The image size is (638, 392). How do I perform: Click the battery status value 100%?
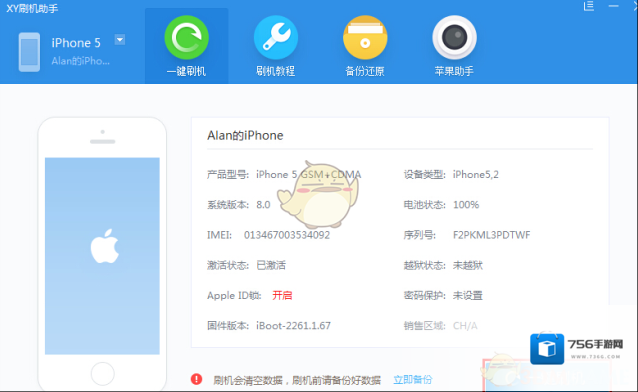[466, 205]
